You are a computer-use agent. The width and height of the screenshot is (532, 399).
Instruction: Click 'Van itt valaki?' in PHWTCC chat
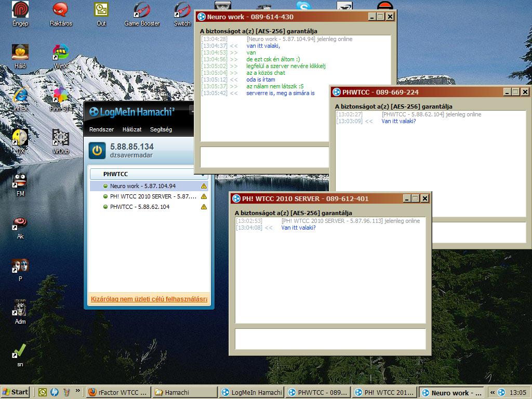click(x=398, y=121)
